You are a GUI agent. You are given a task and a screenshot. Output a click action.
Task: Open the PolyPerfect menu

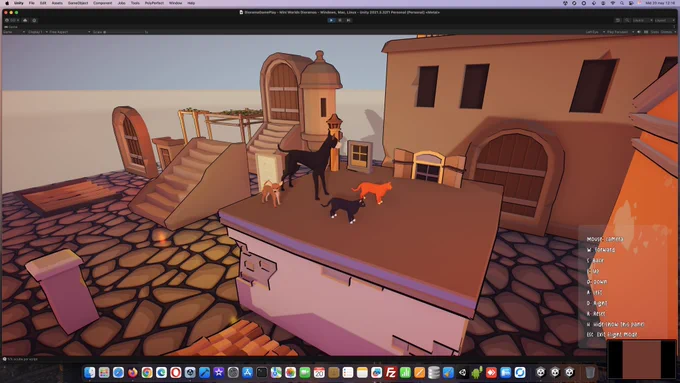tap(154, 3)
